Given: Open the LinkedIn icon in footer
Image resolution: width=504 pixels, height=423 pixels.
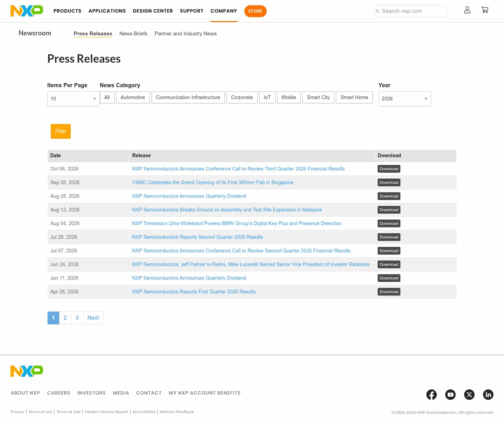Looking at the screenshot, I should [488, 395].
